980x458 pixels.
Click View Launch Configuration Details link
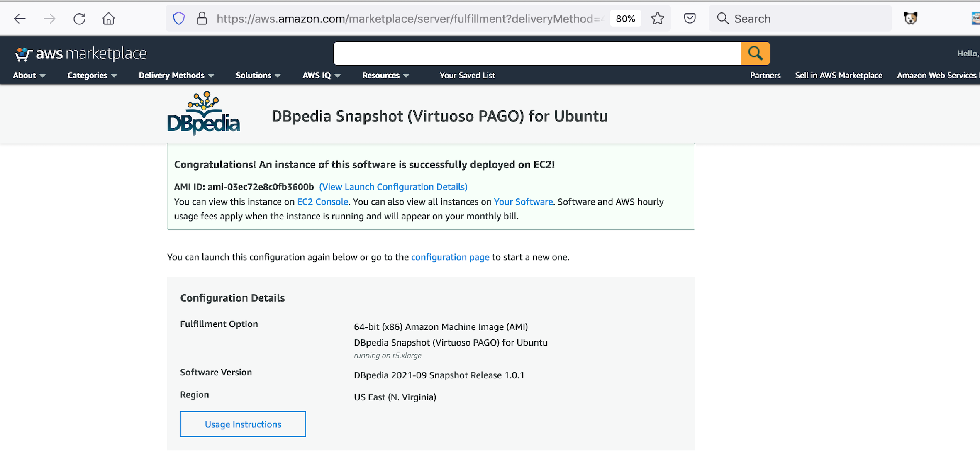(393, 187)
